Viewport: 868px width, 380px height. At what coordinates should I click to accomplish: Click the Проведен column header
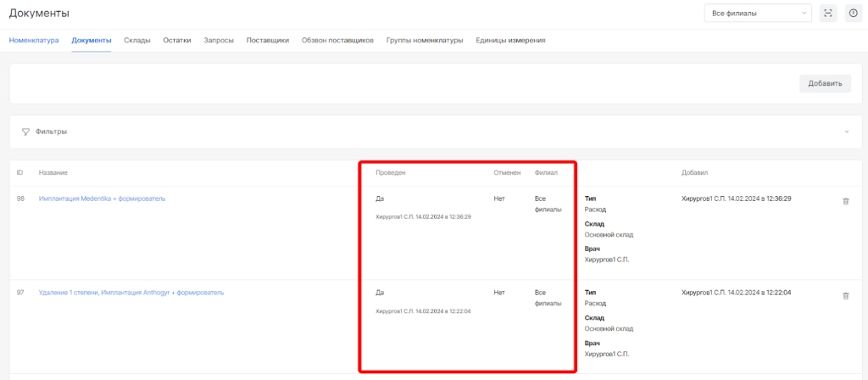coord(391,173)
